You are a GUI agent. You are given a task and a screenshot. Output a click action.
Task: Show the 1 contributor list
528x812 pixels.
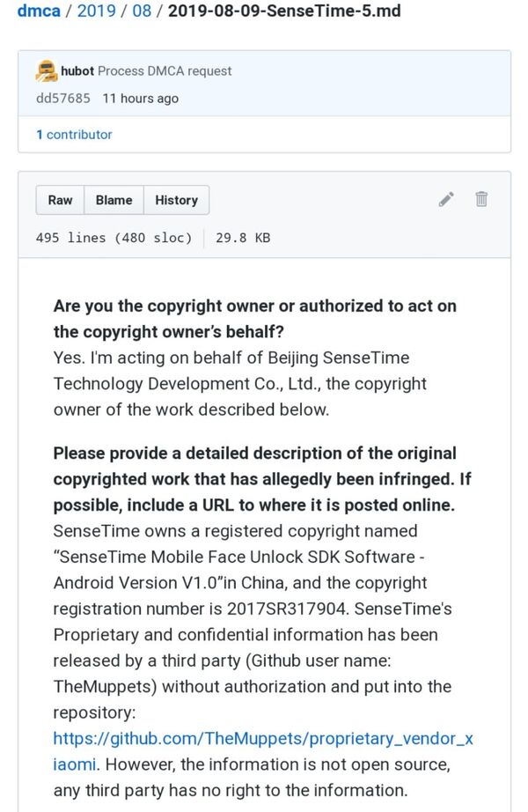pos(74,135)
